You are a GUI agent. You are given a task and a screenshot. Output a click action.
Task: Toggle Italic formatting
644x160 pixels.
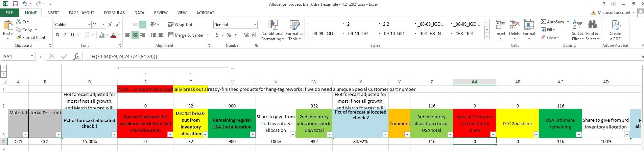click(x=65, y=35)
